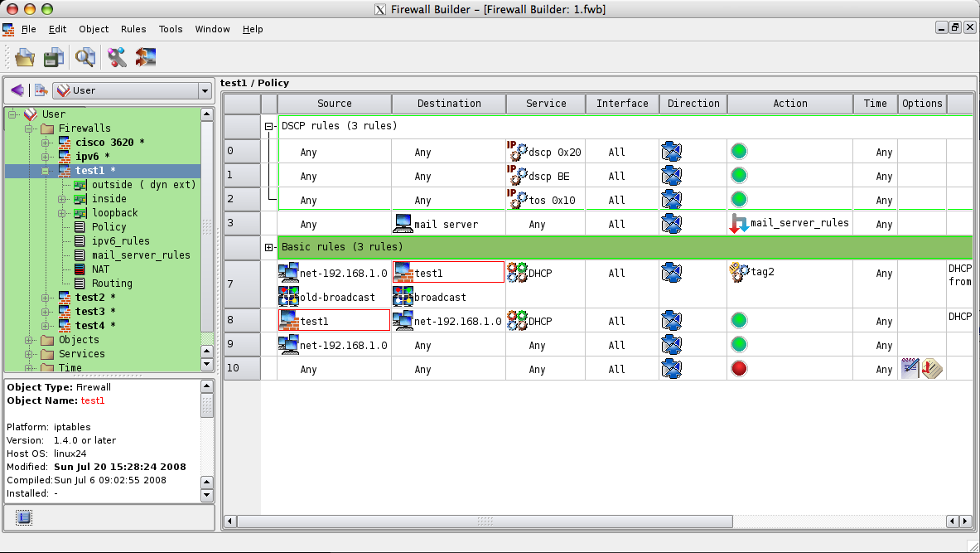
Task: Click the properties panel scroll up arrow
Action: click(x=207, y=386)
